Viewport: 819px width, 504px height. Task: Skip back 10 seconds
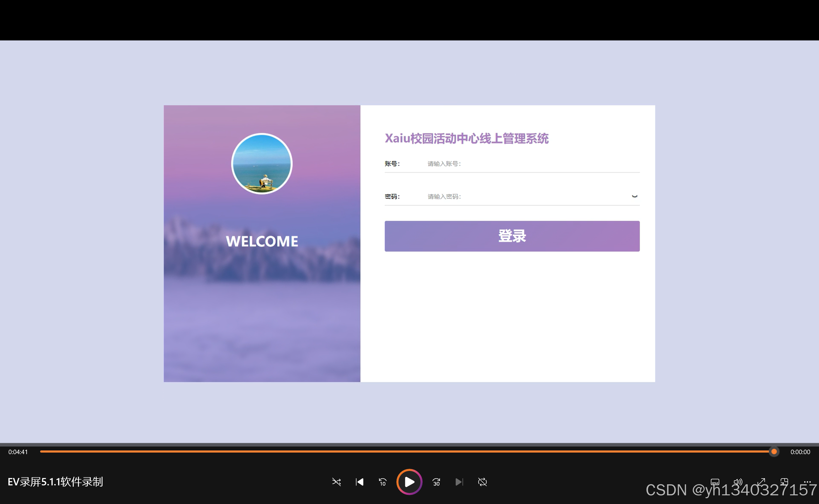[x=382, y=482]
